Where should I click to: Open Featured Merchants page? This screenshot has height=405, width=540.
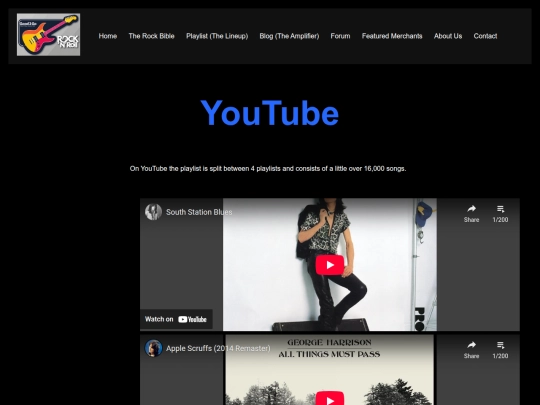(392, 36)
